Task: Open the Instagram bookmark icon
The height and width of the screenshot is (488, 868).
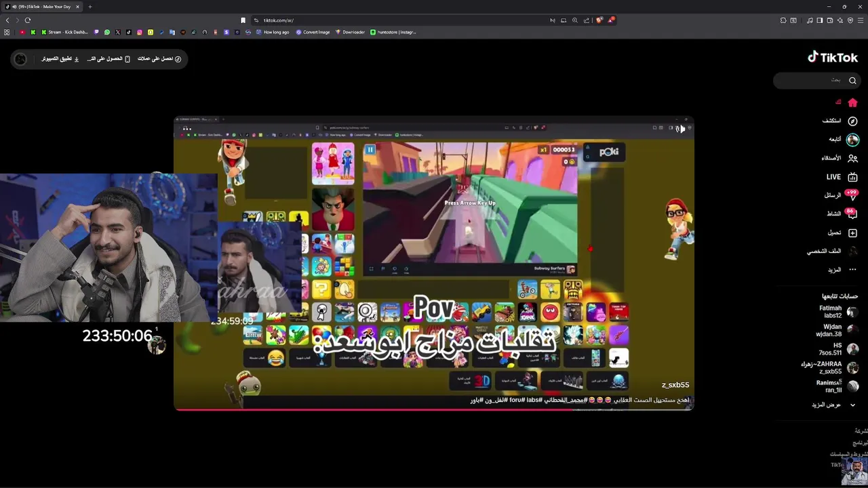Action: click(x=140, y=32)
